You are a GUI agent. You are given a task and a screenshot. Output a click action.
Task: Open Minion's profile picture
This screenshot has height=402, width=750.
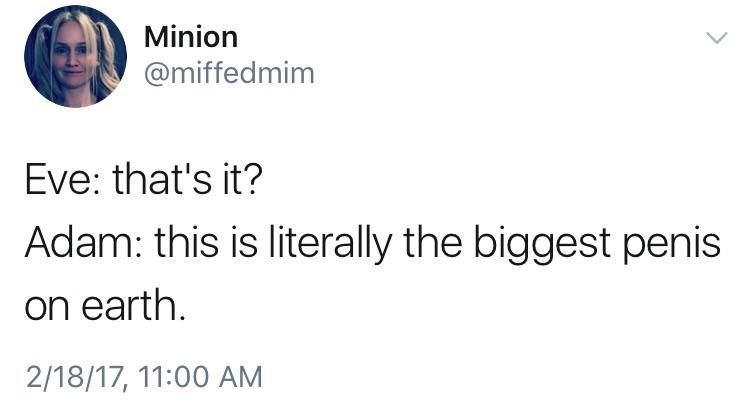76,56
